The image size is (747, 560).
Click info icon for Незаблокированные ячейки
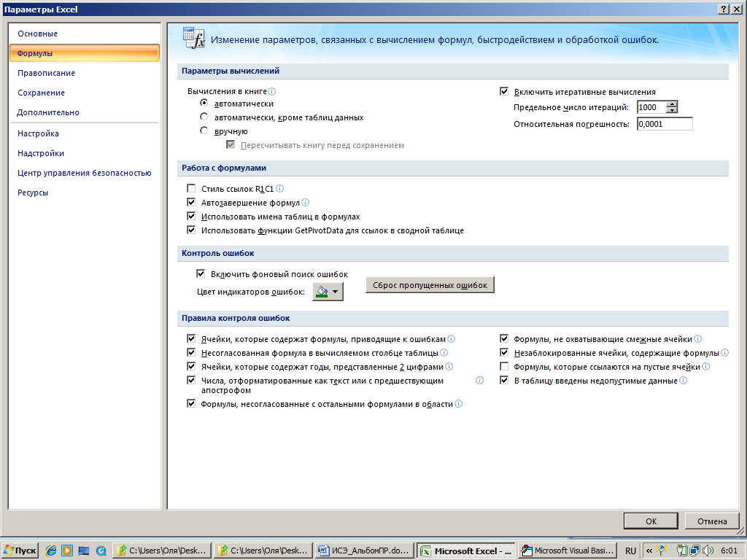(724, 353)
